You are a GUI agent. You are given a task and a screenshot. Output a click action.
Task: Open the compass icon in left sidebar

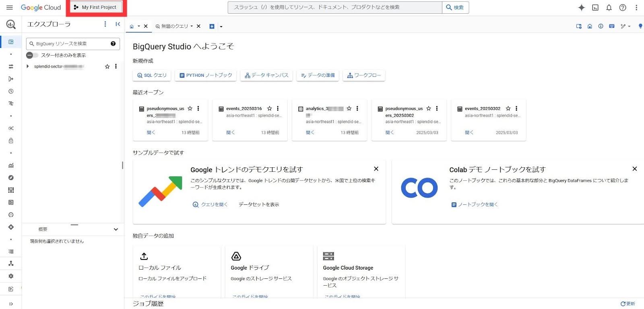pos(11,177)
